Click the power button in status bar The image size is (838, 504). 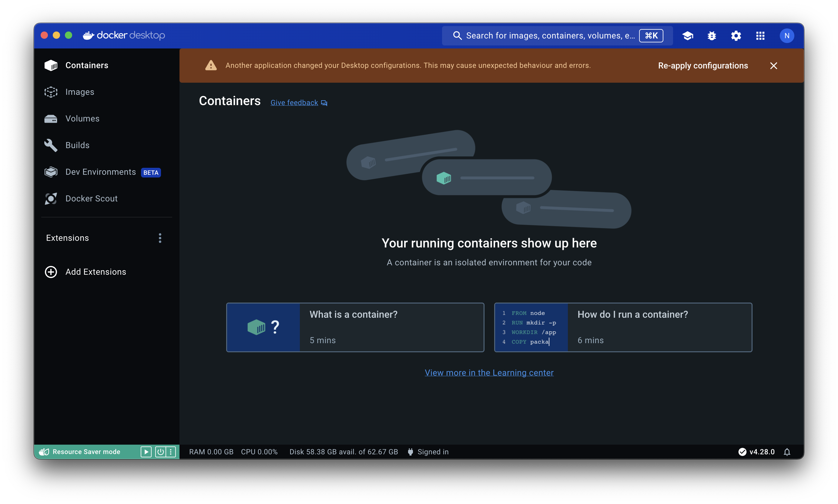160,452
